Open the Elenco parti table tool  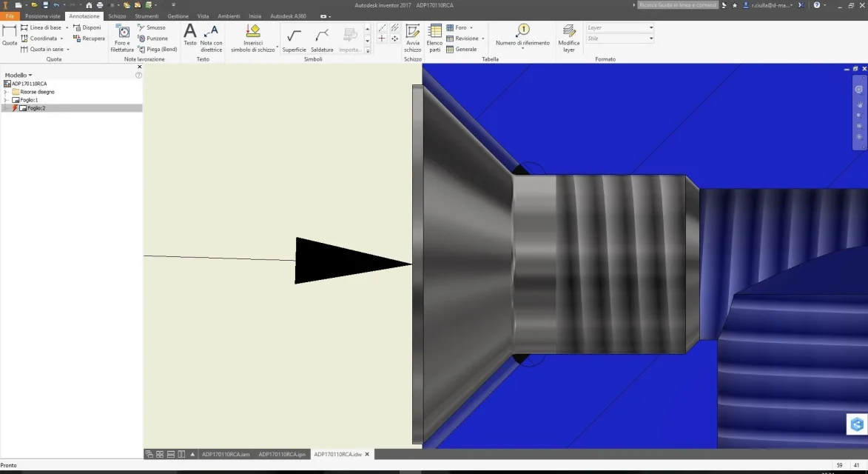434,39
